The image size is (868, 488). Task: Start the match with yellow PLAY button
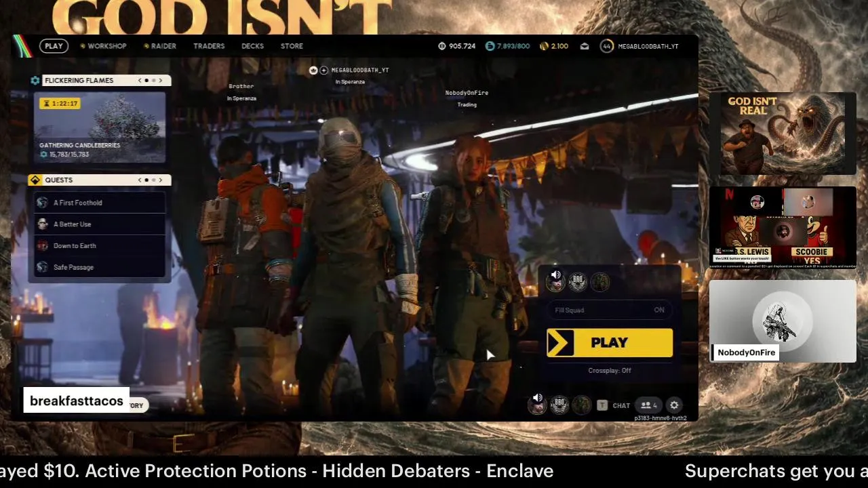tap(610, 343)
